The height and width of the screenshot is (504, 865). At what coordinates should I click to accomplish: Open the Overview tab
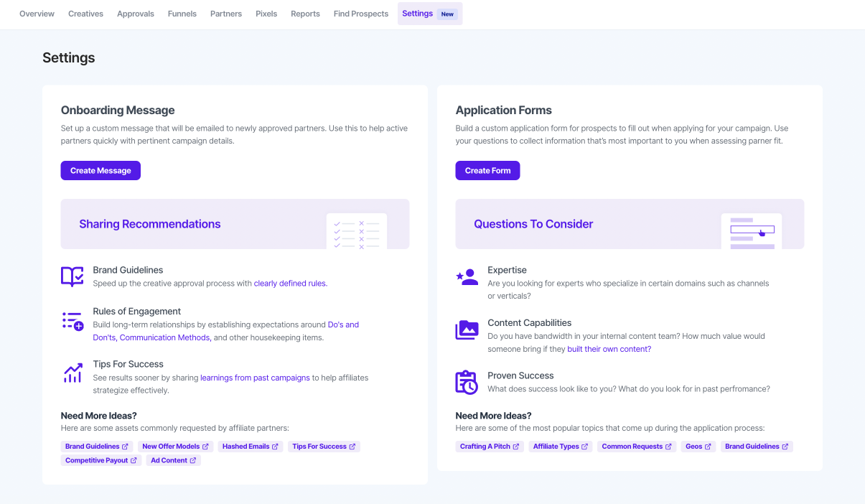pos(37,14)
